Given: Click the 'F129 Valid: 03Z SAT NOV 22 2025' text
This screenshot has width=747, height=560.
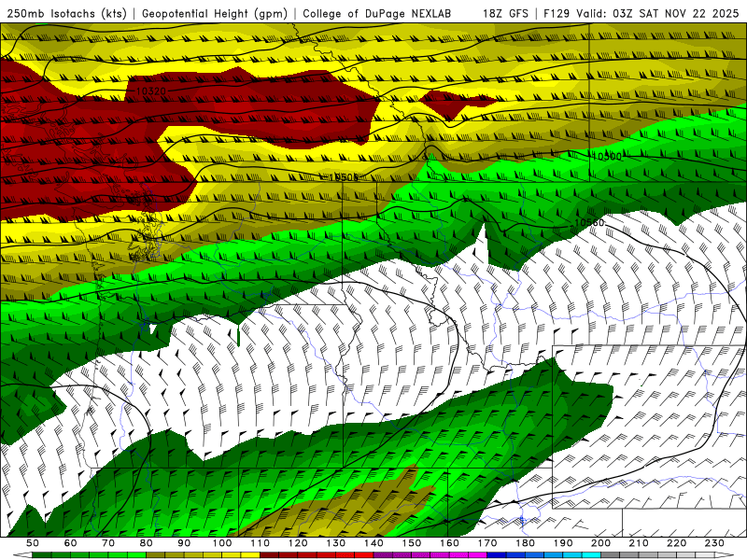Looking at the screenshot, I should (x=641, y=13).
